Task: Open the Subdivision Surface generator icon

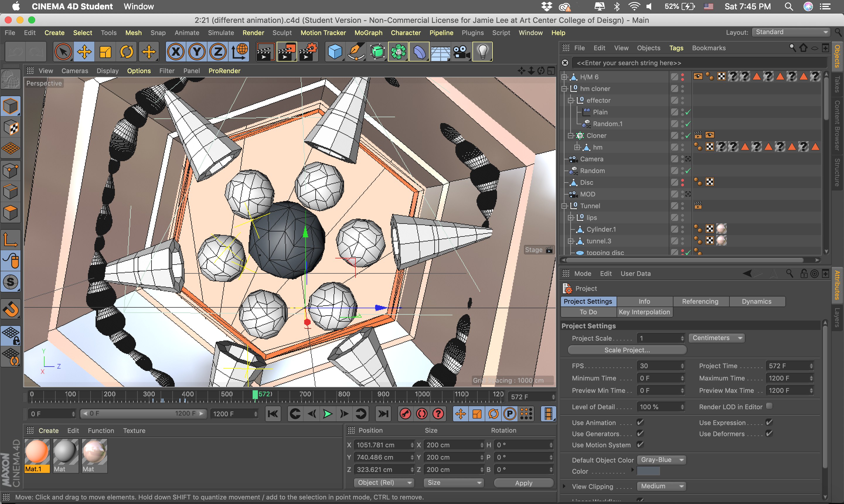Action: tap(377, 52)
